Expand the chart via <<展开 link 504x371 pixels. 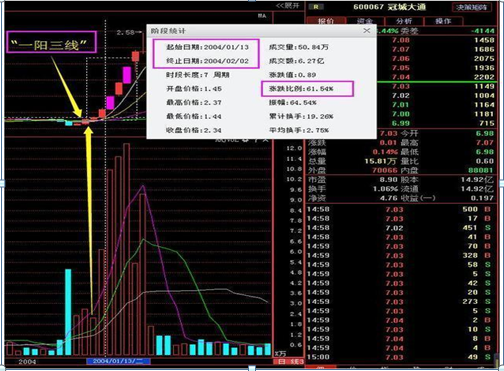pos(288,6)
